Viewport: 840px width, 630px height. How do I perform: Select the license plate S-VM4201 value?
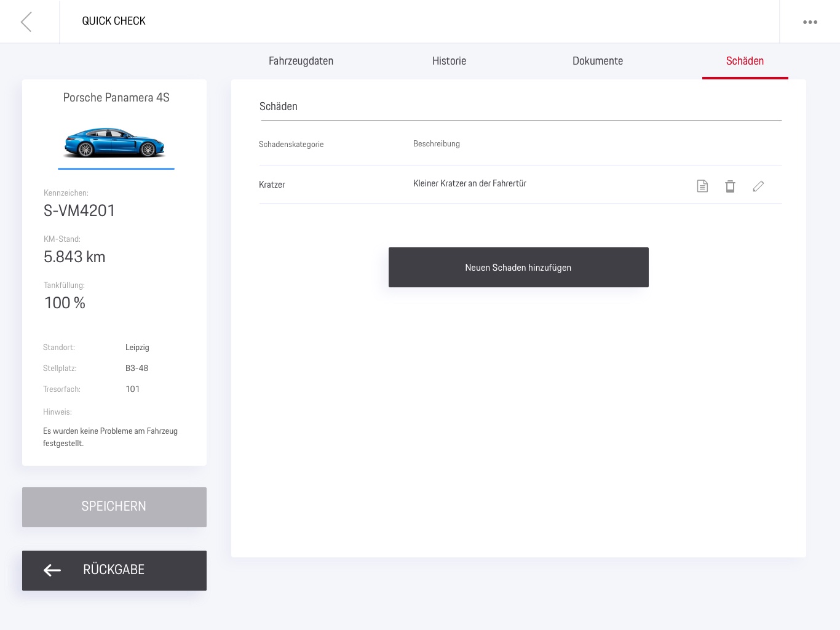pos(79,211)
